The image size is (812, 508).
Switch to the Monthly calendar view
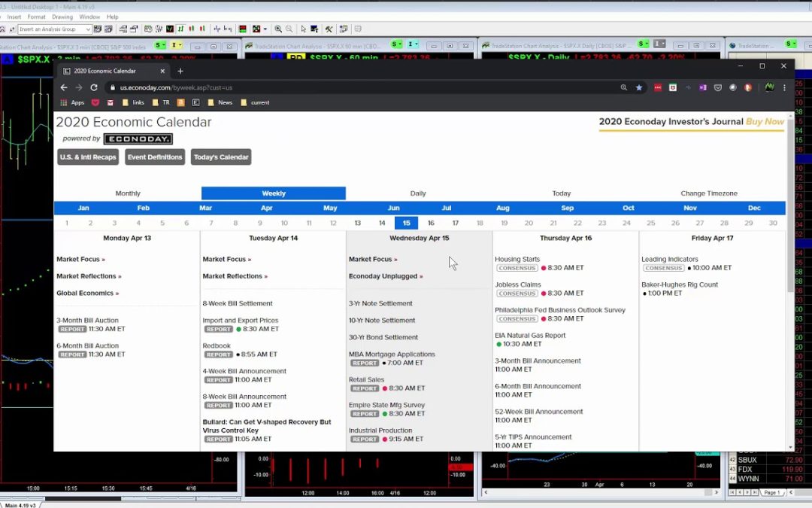coord(128,193)
